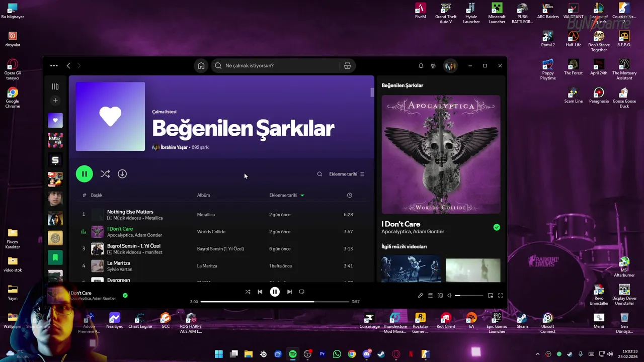Open the Eklenme tarihi sort options
This screenshot has height=362, width=644.
[347, 174]
